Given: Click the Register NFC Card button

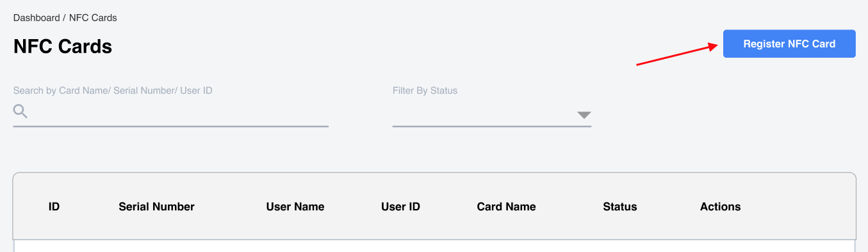Looking at the screenshot, I should (789, 44).
